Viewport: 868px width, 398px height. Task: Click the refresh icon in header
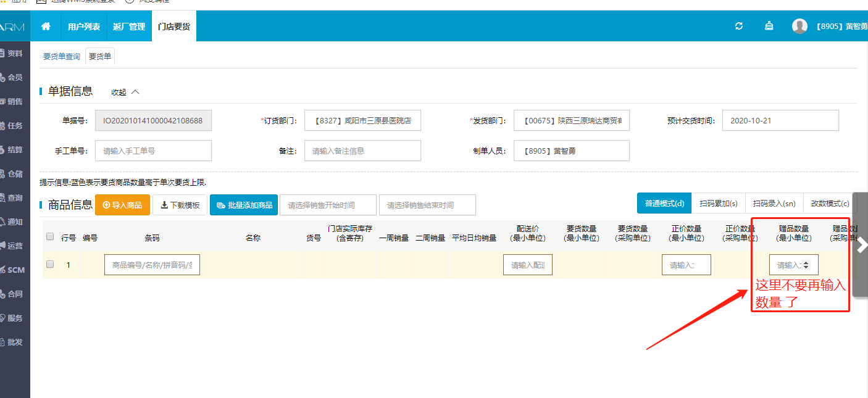pyautogui.click(x=738, y=26)
